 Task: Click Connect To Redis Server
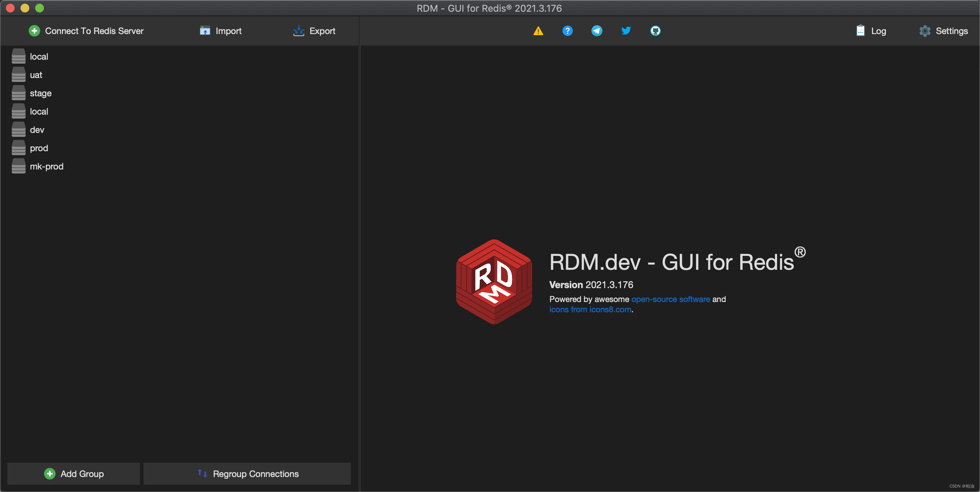(x=86, y=31)
